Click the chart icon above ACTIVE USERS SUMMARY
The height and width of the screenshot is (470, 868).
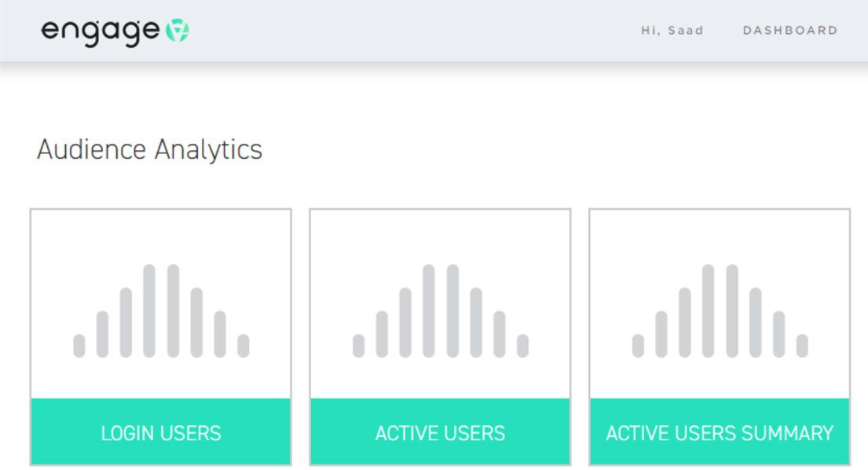point(720,310)
